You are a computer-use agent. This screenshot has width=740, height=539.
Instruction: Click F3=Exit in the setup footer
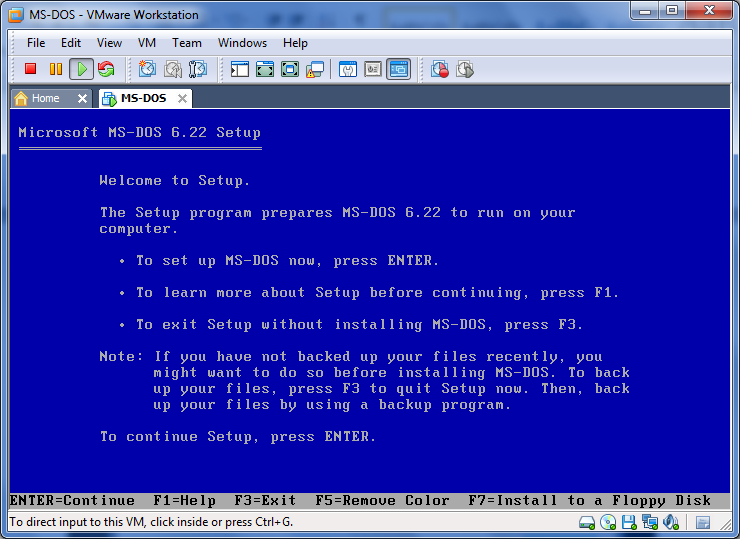[266, 500]
